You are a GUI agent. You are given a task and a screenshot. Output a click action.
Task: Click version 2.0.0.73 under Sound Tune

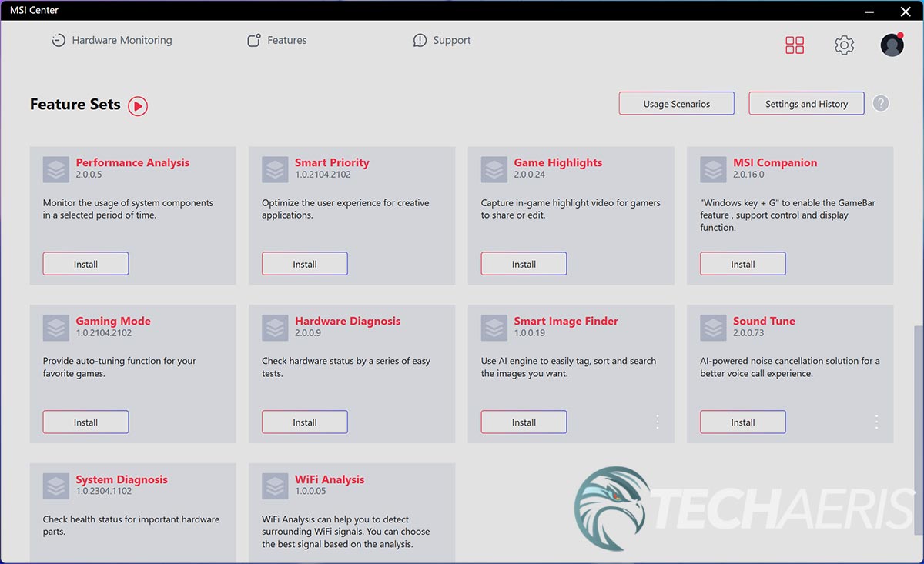pos(748,333)
